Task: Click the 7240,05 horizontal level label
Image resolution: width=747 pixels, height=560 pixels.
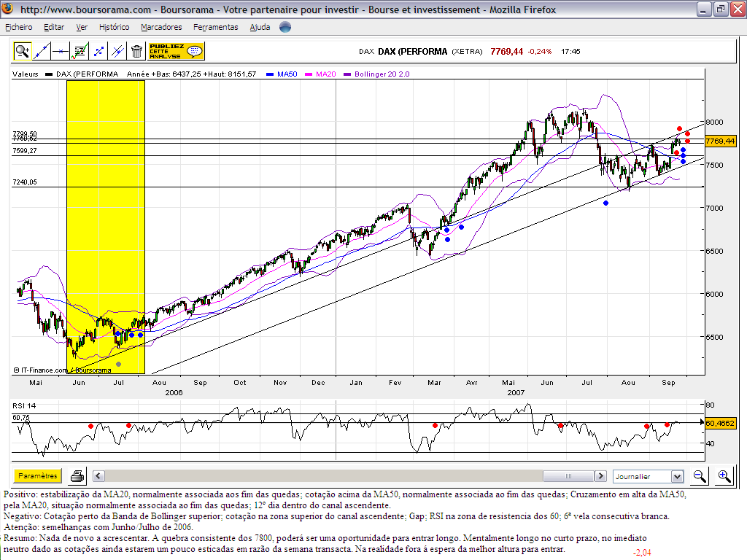Action: [x=25, y=182]
